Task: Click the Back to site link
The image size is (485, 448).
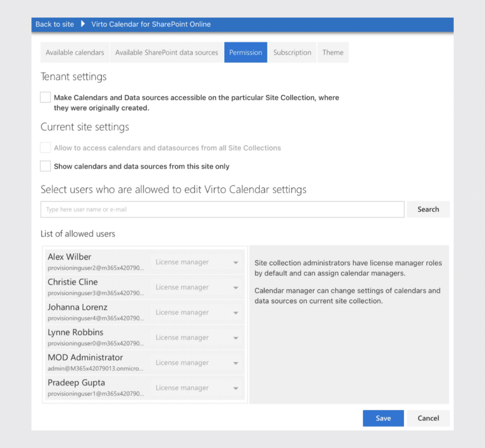Action: (x=54, y=24)
